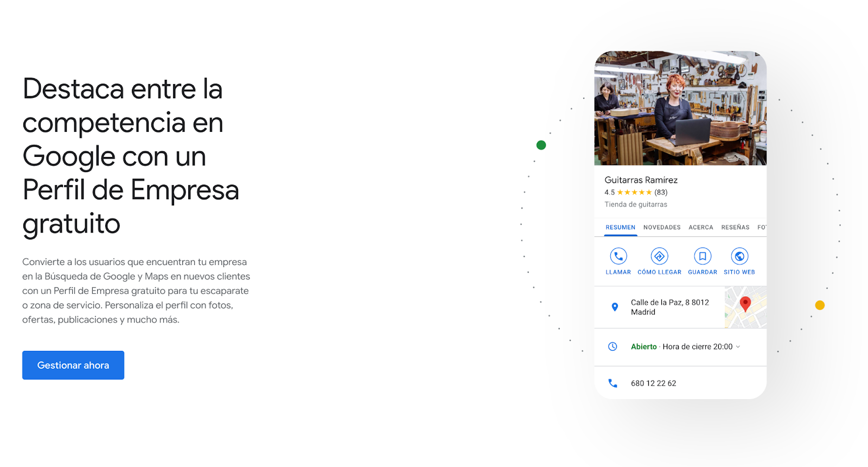This screenshot has height=467, width=868.
Task: Tap the Guardar bookmark icon
Action: point(703,256)
